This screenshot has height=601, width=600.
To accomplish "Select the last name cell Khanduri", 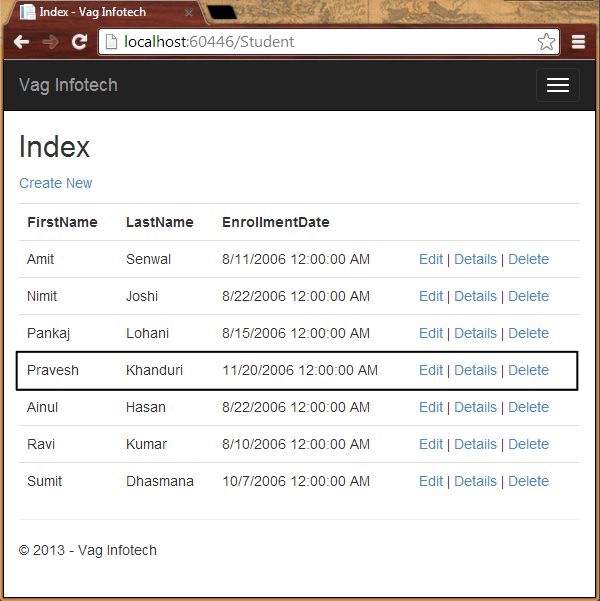I will tap(154, 370).
